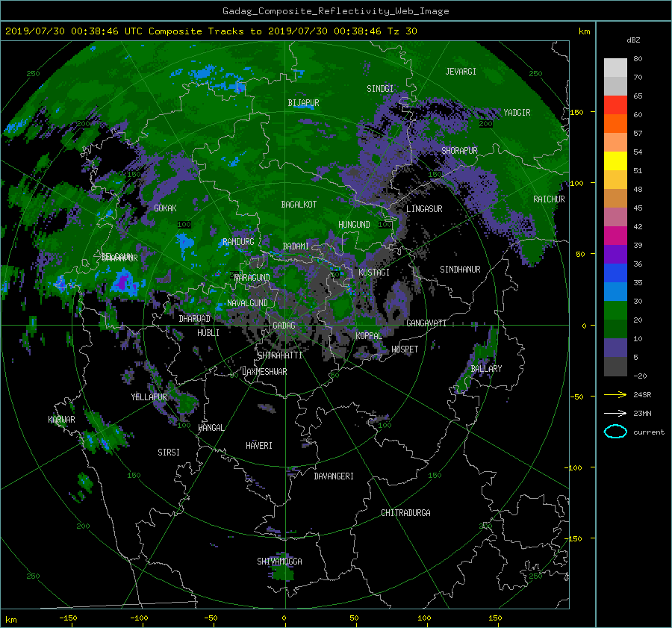
Task: Click the SIRSI city label
Action: coord(169,453)
